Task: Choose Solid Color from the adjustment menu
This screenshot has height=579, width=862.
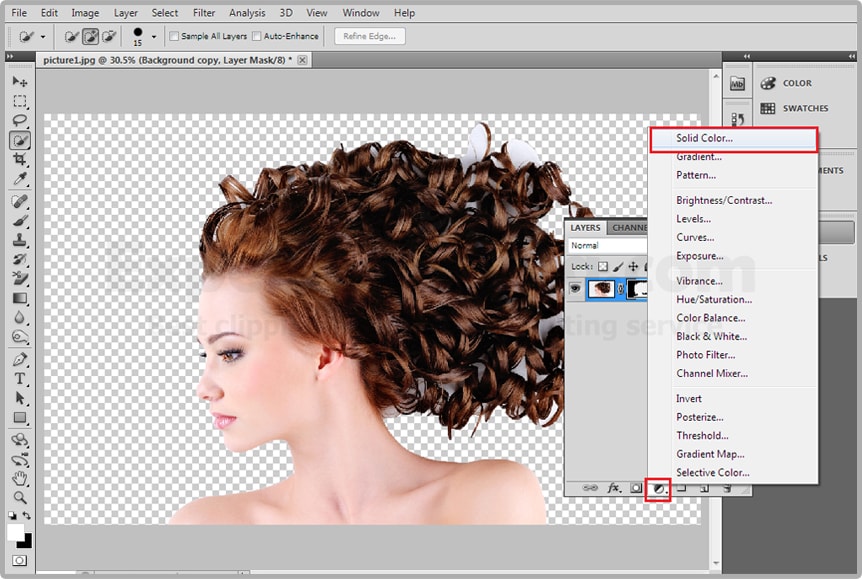Action: pyautogui.click(x=704, y=138)
